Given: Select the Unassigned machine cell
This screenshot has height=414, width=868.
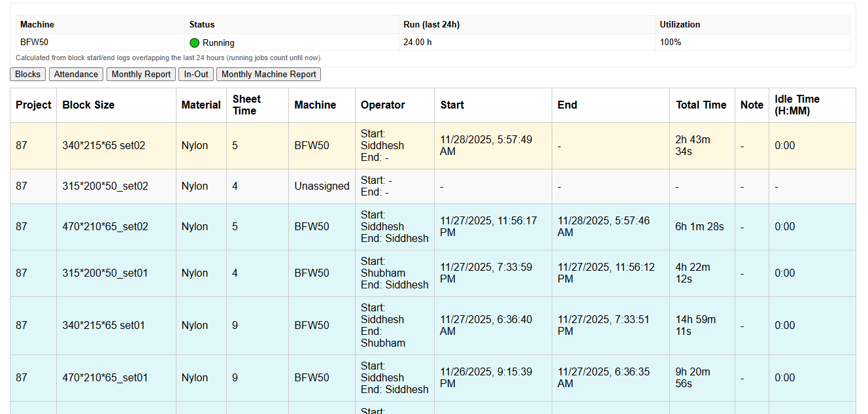Looking at the screenshot, I should (322, 186).
